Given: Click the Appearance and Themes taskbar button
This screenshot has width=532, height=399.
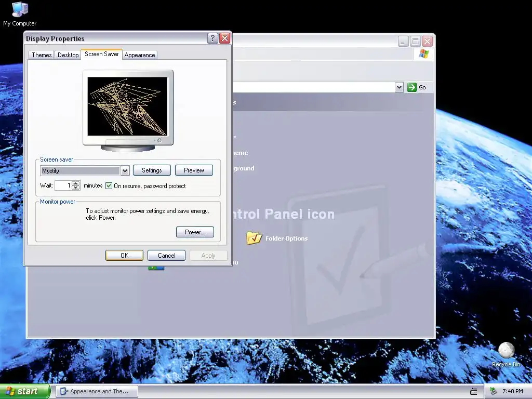Looking at the screenshot, I should pos(97,392).
